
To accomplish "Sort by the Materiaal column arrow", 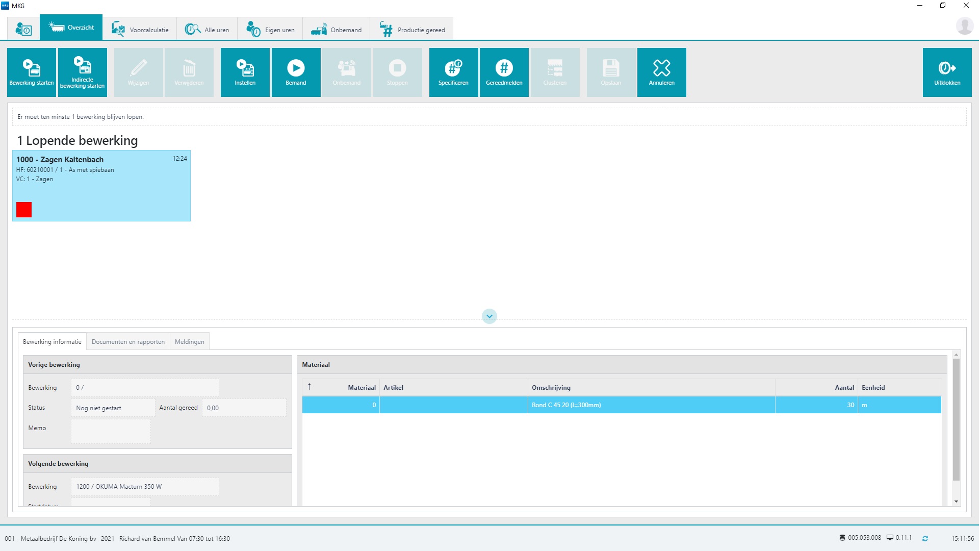I will point(310,387).
